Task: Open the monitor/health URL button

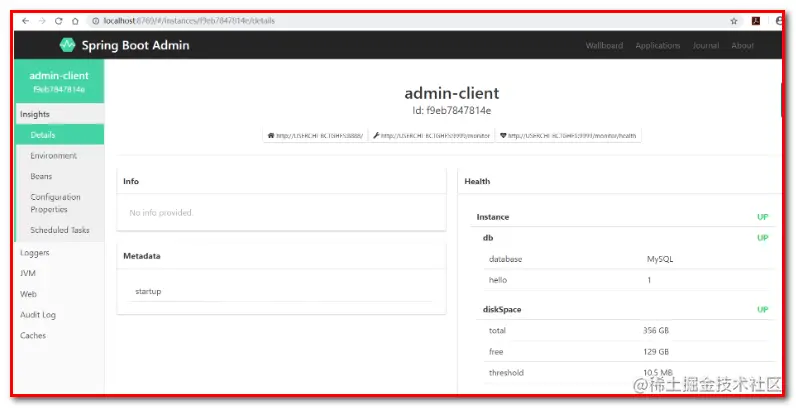Action: pos(568,135)
